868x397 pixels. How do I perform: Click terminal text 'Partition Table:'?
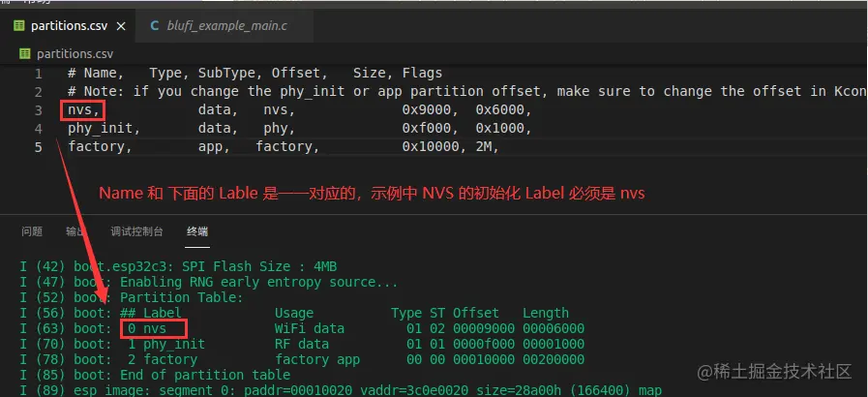click(x=182, y=297)
